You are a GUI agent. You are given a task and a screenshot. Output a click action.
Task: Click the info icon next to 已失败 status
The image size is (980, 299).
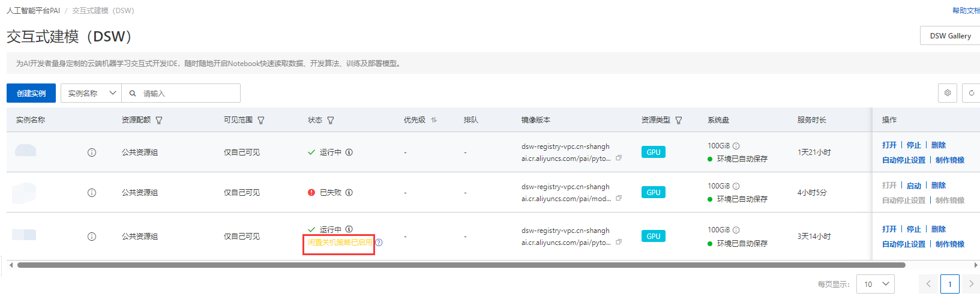pos(349,193)
